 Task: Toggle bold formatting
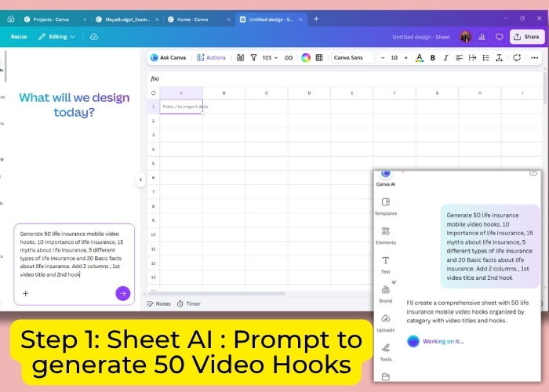[x=433, y=58]
